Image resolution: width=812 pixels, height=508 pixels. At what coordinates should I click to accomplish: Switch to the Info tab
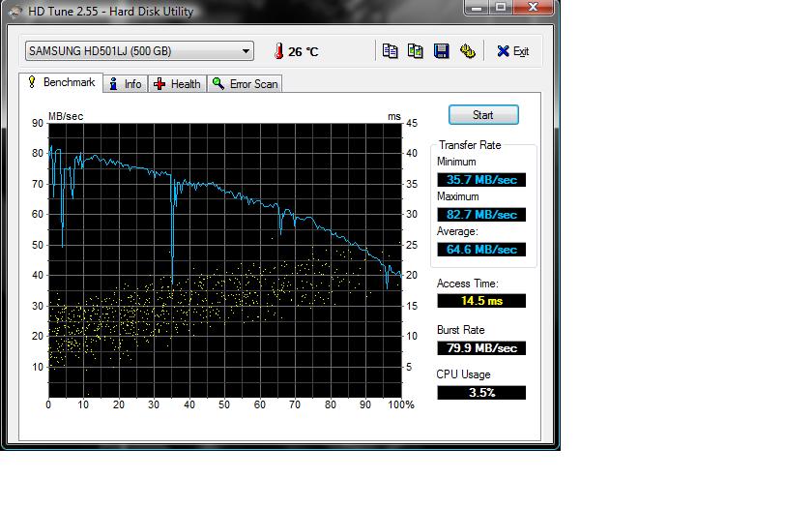tap(126, 84)
